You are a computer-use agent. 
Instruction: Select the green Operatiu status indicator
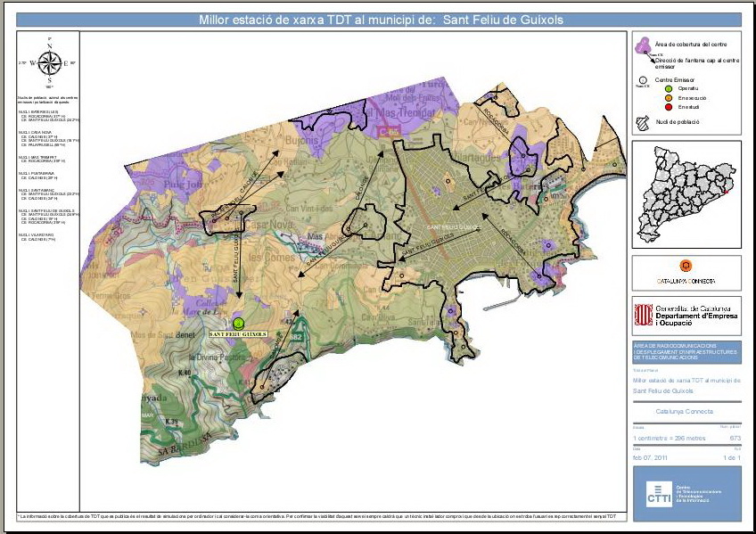(669, 89)
